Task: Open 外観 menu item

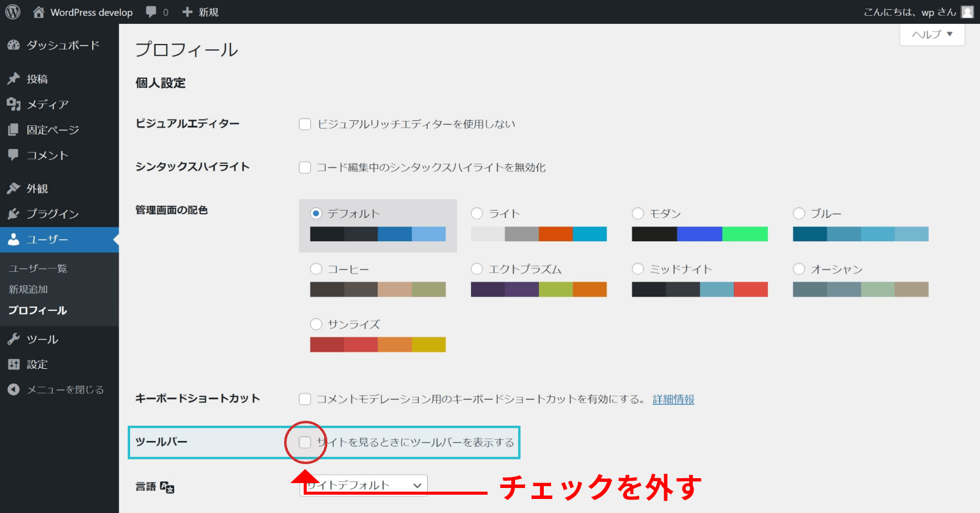Action: [59, 189]
